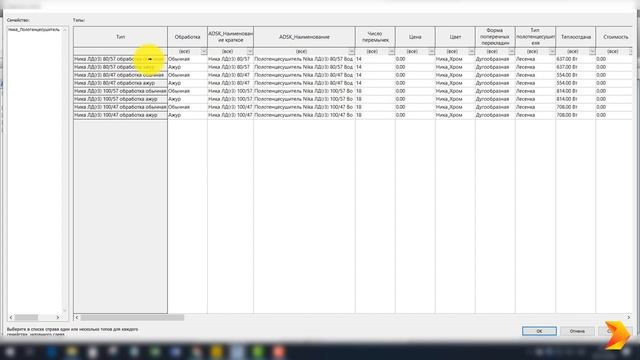
Task: Click the ADSK_Наименование краткое column header
Action: click(x=230, y=37)
